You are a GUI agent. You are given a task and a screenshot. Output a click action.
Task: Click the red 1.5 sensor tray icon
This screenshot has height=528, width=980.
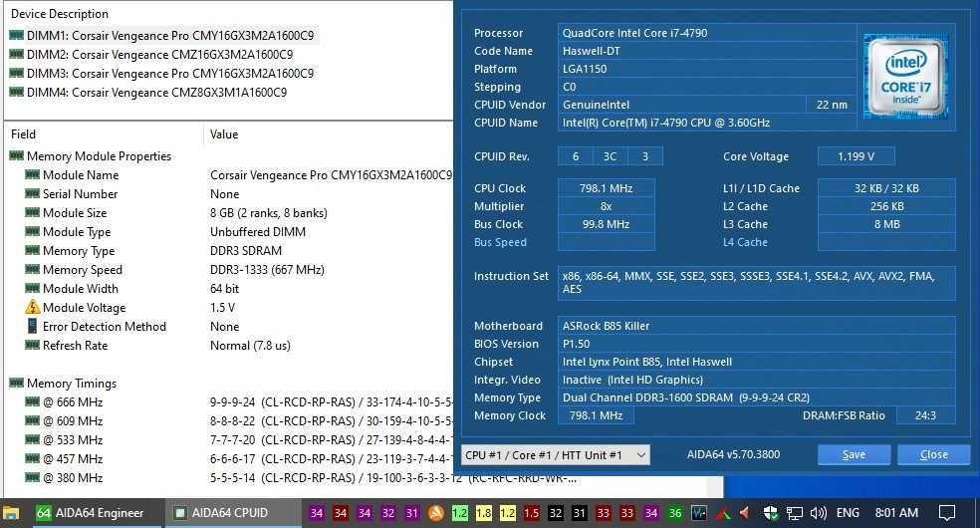pyautogui.click(x=531, y=513)
